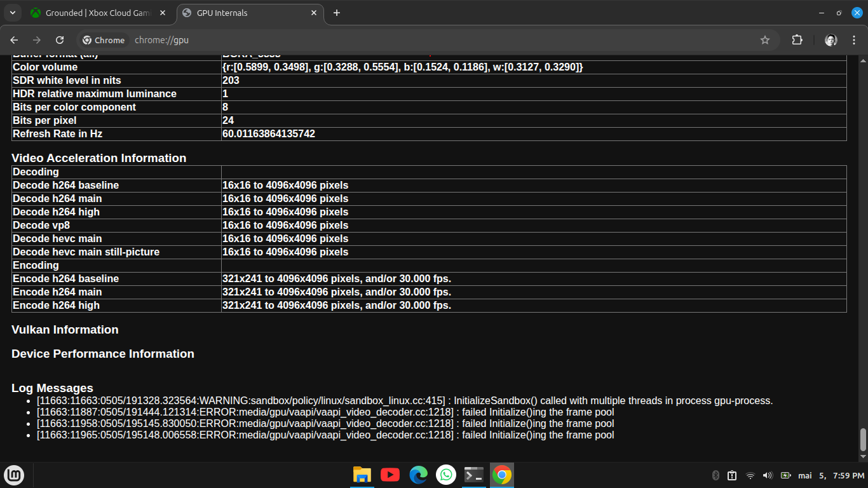Viewport: 868px width, 488px height.
Task: Open the Extensions puzzle icon
Action: (797, 40)
